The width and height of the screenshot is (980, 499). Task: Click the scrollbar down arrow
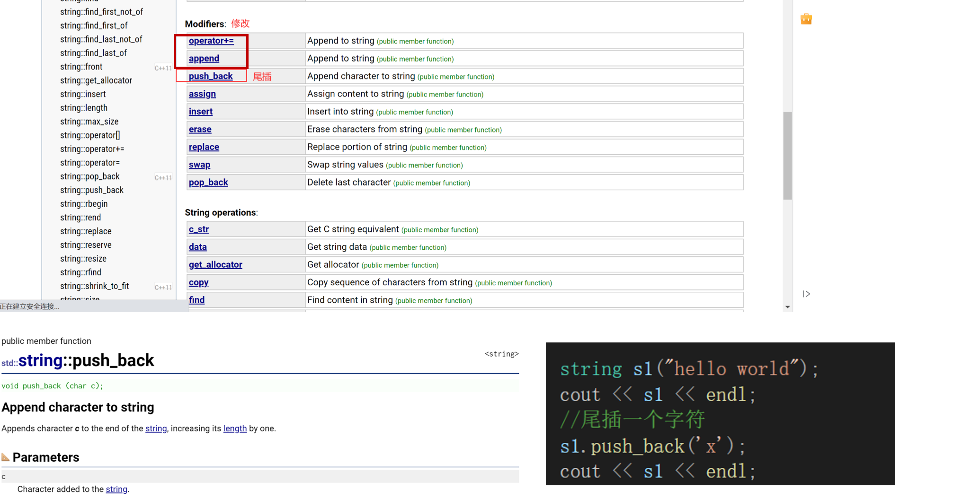coord(787,307)
